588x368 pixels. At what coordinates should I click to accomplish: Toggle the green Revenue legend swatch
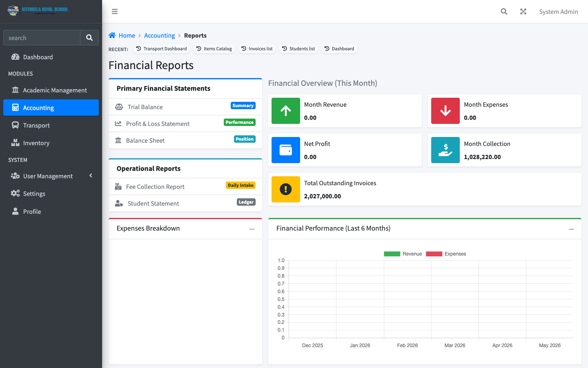pyautogui.click(x=392, y=254)
